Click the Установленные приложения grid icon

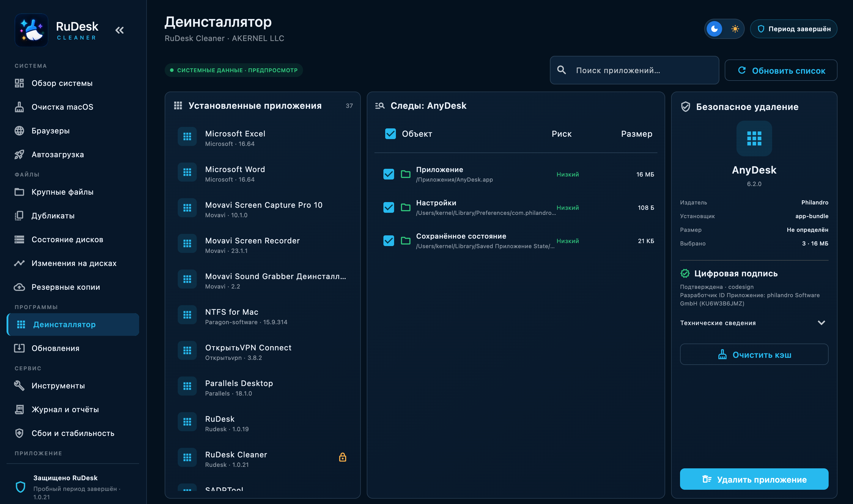(x=178, y=105)
